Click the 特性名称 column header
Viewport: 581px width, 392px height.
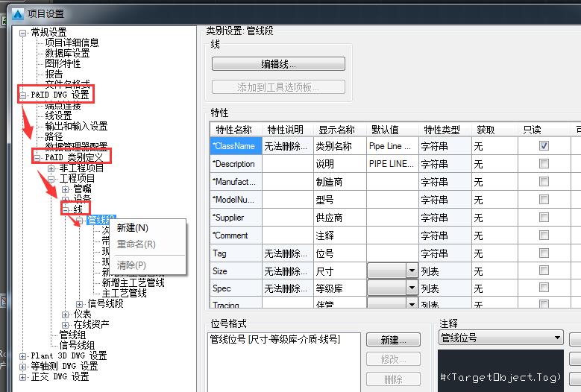236,130
